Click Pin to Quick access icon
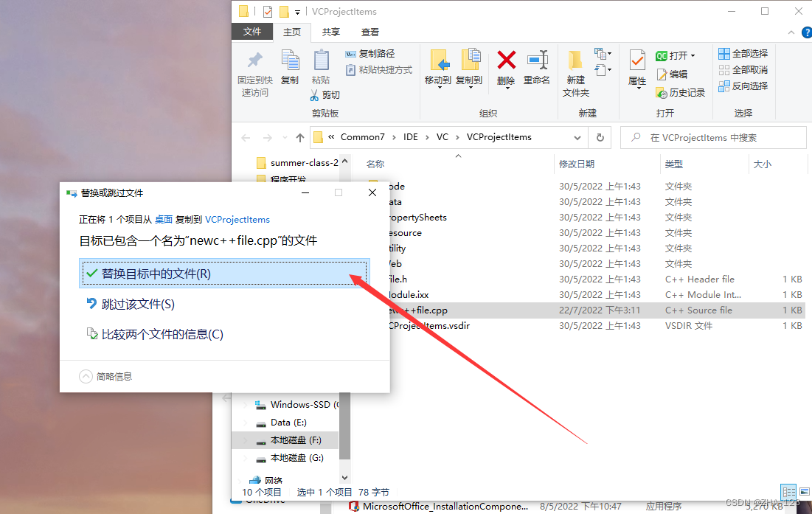The image size is (812, 514). tap(254, 60)
